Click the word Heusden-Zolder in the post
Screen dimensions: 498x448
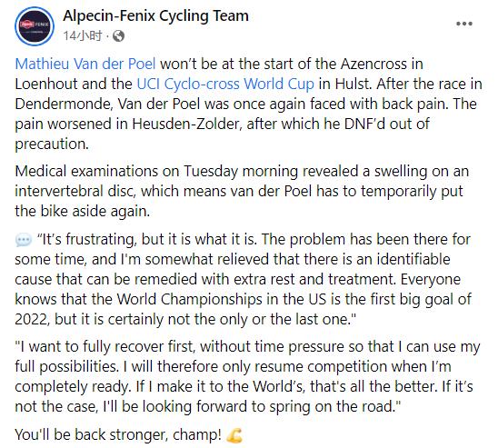[x=185, y=124]
